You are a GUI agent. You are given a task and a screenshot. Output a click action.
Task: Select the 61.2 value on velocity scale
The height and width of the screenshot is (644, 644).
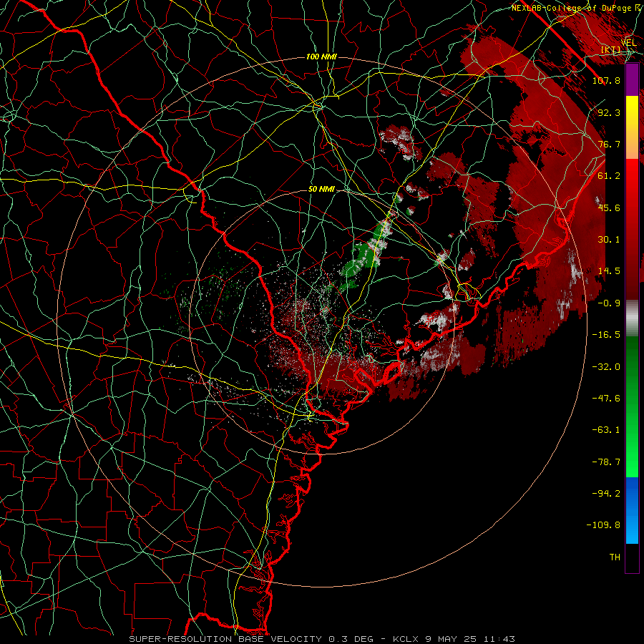[x=609, y=176]
